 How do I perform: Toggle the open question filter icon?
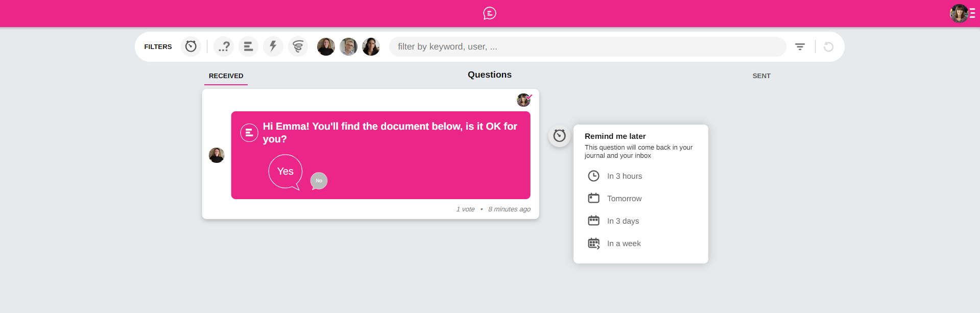pos(224,46)
